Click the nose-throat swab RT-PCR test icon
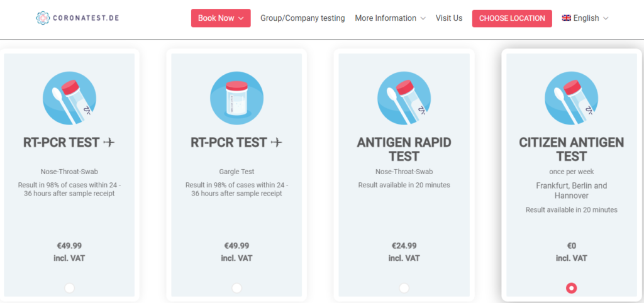This screenshot has width=644, height=303. tap(69, 98)
